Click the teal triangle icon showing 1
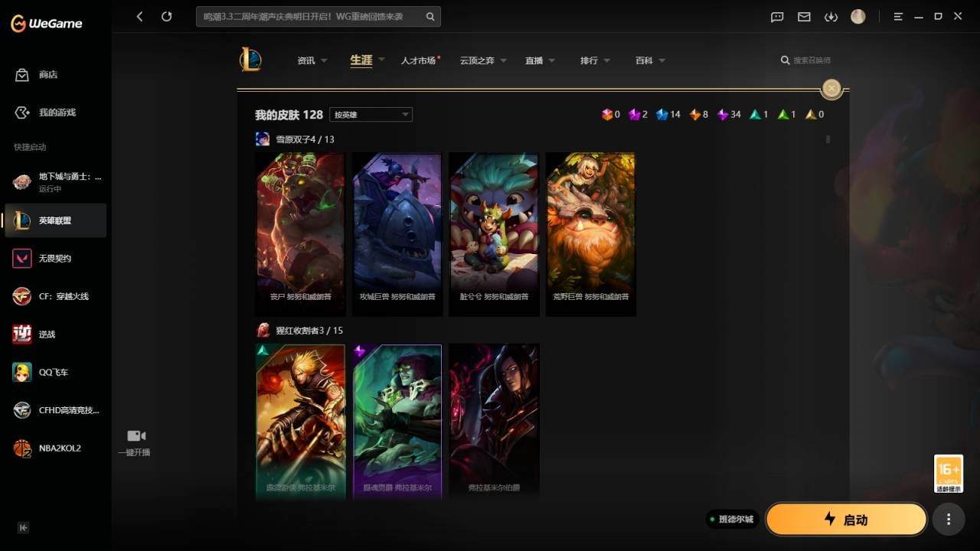The height and width of the screenshot is (551, 980). [x=756, y=114]
